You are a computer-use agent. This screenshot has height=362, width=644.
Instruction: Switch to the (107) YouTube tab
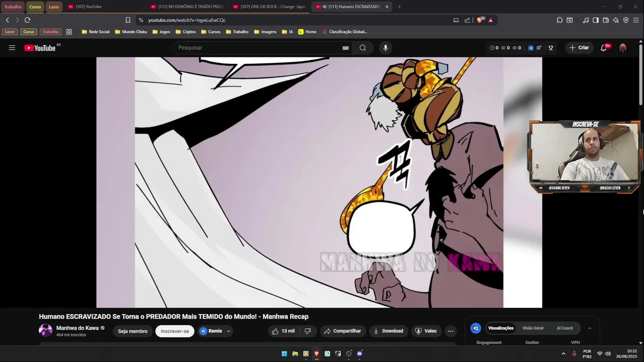pyautogui.click(x=104, y=7)
